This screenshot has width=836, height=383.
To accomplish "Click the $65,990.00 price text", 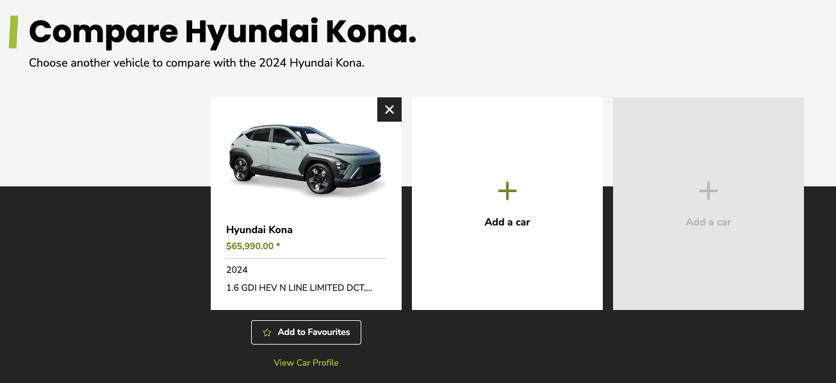I will (x=250, y=246).
